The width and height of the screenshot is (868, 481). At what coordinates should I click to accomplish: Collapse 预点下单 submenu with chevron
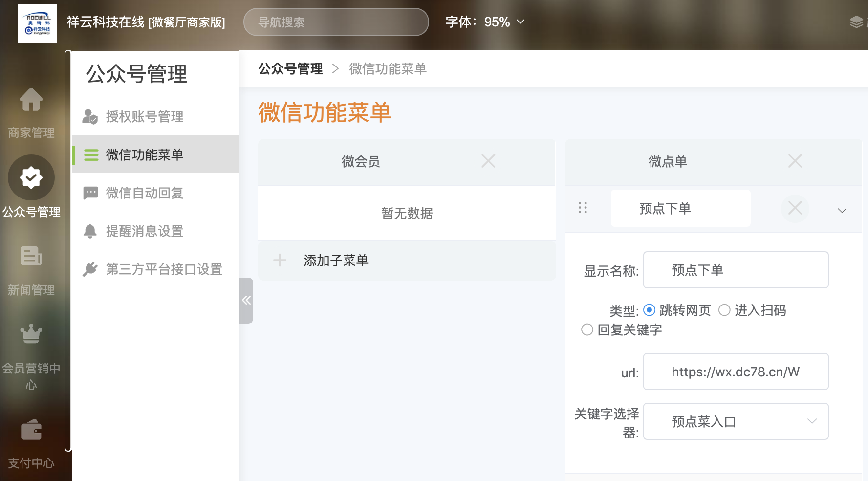point(842,210)
